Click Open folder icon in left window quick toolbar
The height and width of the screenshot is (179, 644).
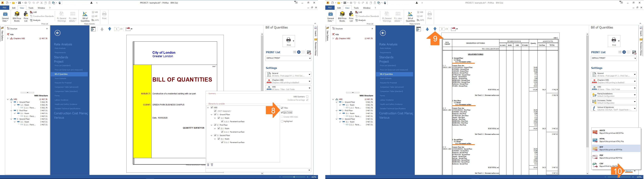(13, 3)
